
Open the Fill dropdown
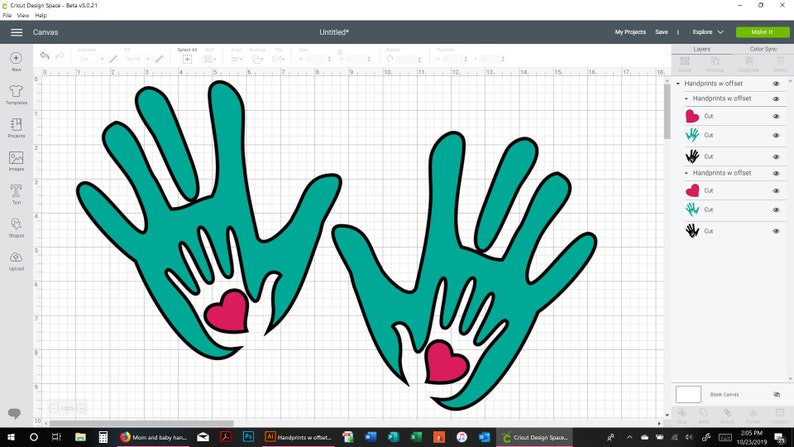pyautogui.click(x=138, y=59)
